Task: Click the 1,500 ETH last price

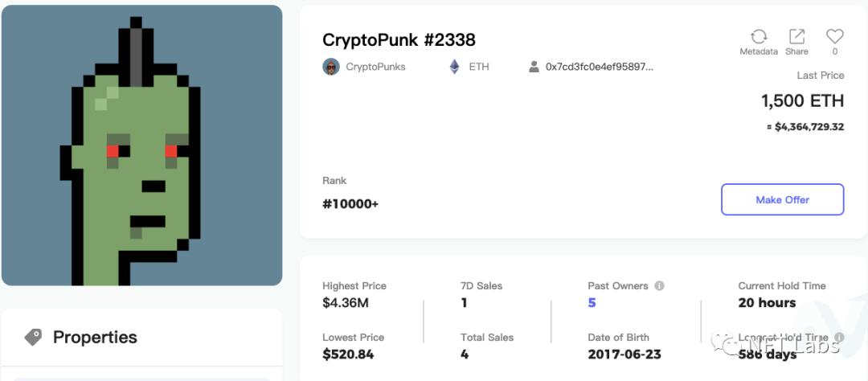Action: pos(802,100)
